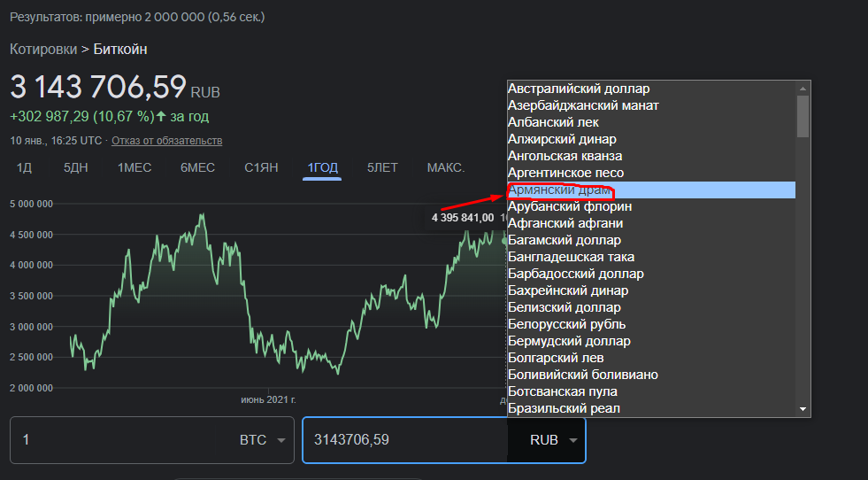Click the currency list scrollbar thumb
Image resolution: width=868 pixels, height=480 pixels.
pos(803,116)
